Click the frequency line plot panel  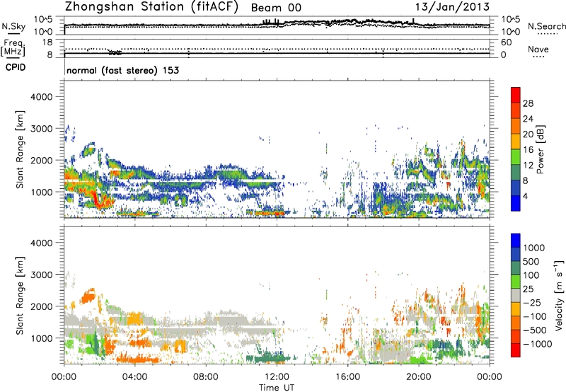tap(277, 48)
